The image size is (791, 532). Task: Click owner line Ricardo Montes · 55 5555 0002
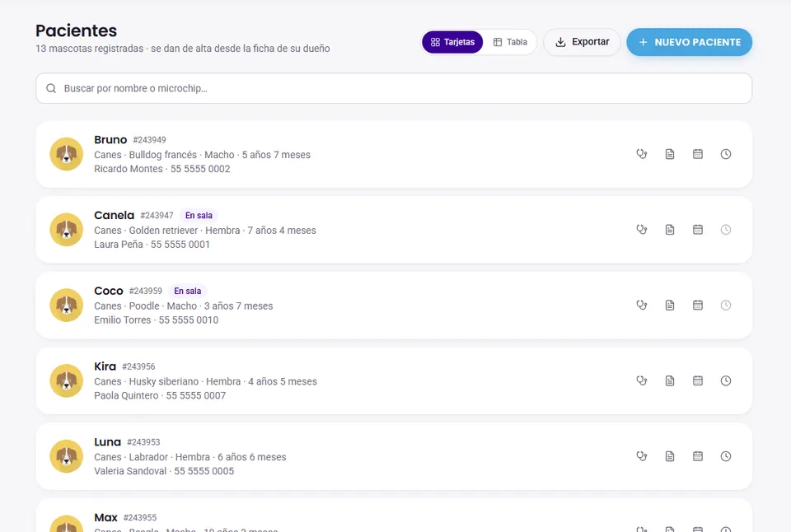point(162,169)
